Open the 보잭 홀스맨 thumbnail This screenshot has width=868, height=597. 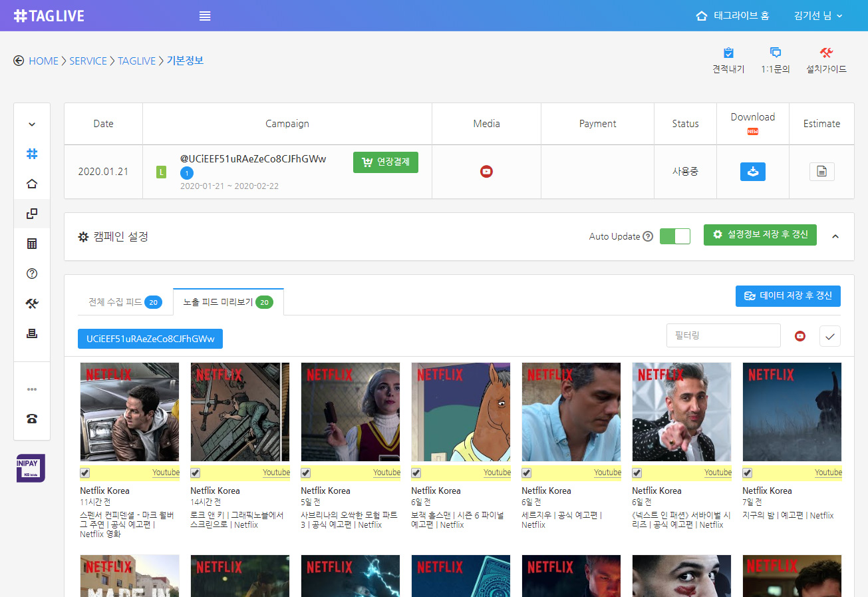[461, 412]
